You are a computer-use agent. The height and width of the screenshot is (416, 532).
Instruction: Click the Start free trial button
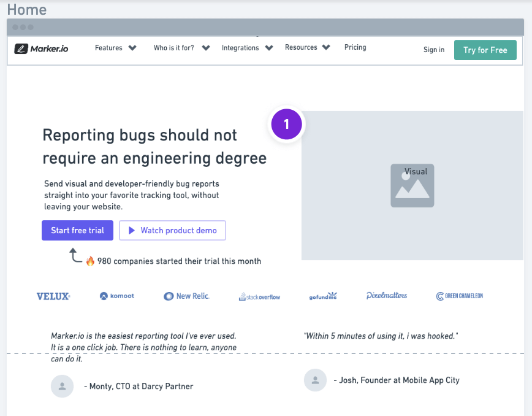click(77, 230)
